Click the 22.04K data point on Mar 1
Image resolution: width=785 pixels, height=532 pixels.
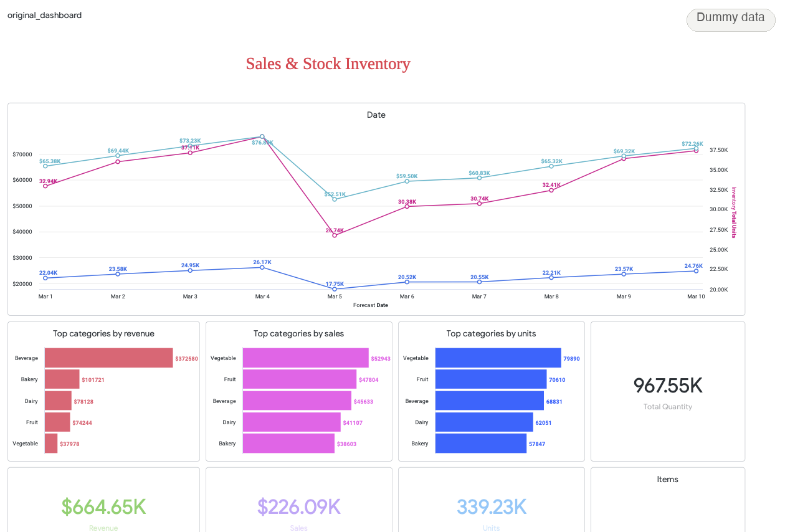[x=45, y=278]
